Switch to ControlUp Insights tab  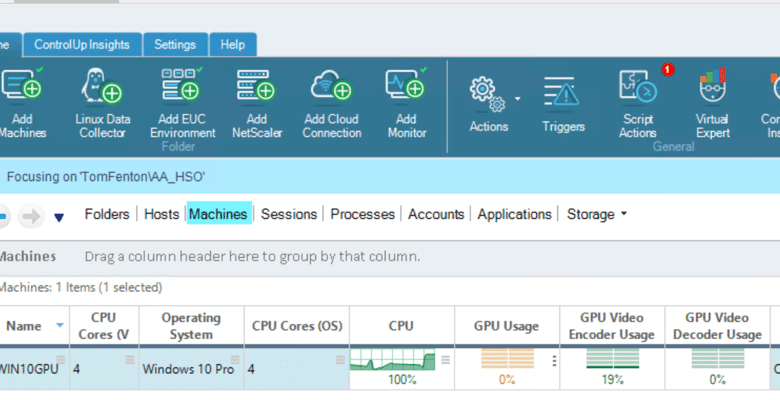[x=82, y=45]
